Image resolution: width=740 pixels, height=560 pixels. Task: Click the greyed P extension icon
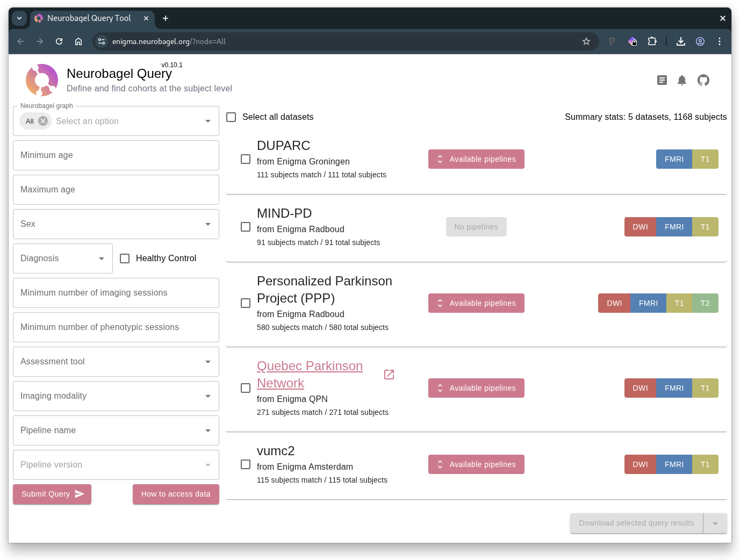[612, 41]
